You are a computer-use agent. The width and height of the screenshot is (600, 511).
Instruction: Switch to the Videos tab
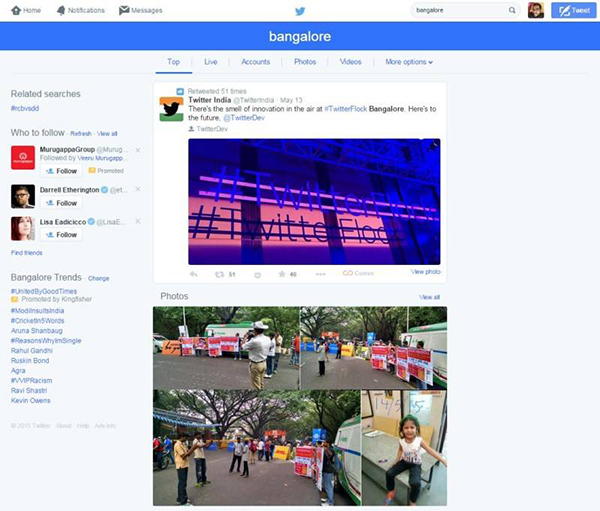[351, 62]
